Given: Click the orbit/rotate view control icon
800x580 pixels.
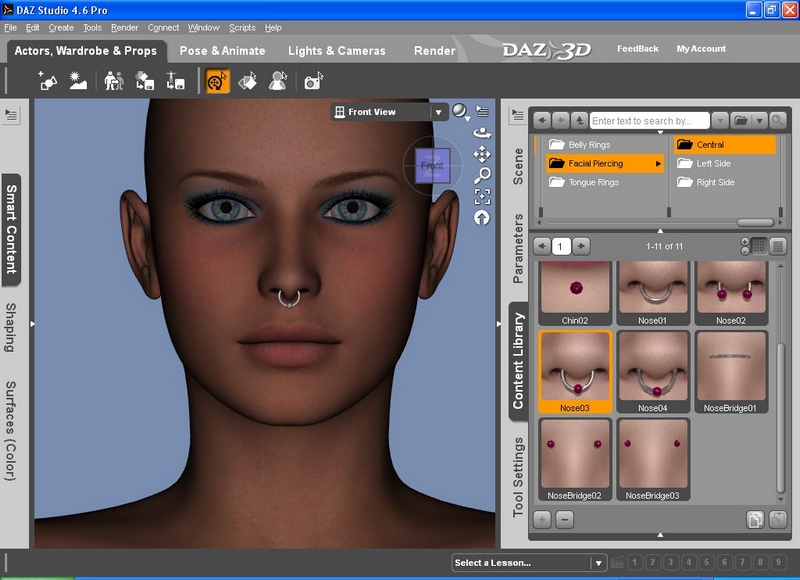Looking at the screenshot, I should (x=482, y=133).
